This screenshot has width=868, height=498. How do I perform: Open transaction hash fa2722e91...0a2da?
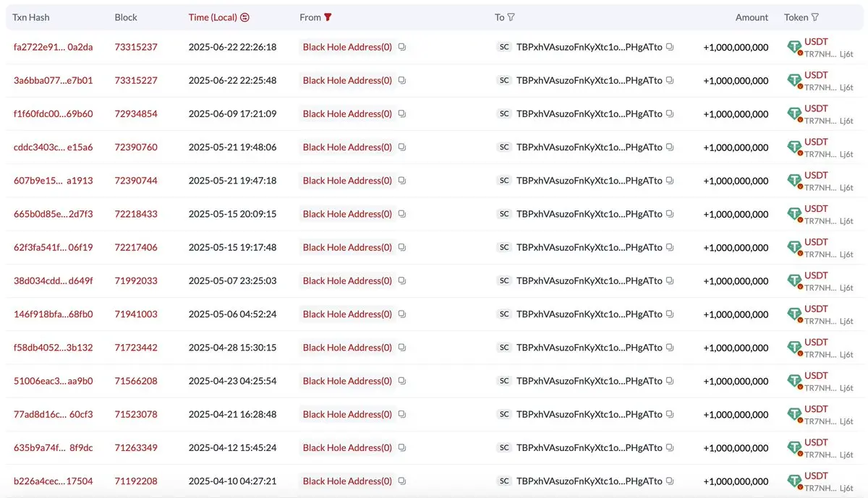pyautogui.click(x=54, y=47)
